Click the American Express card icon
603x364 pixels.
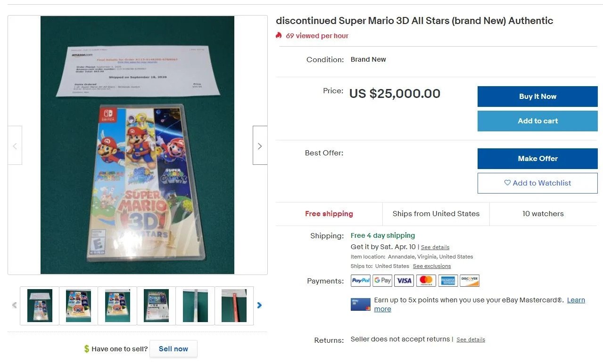click(448, 281)
